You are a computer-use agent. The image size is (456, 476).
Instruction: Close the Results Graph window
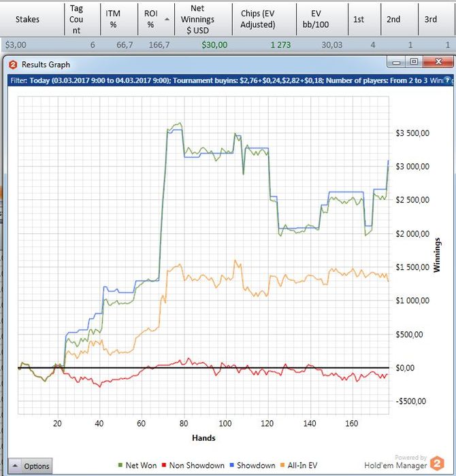(438, 62)
